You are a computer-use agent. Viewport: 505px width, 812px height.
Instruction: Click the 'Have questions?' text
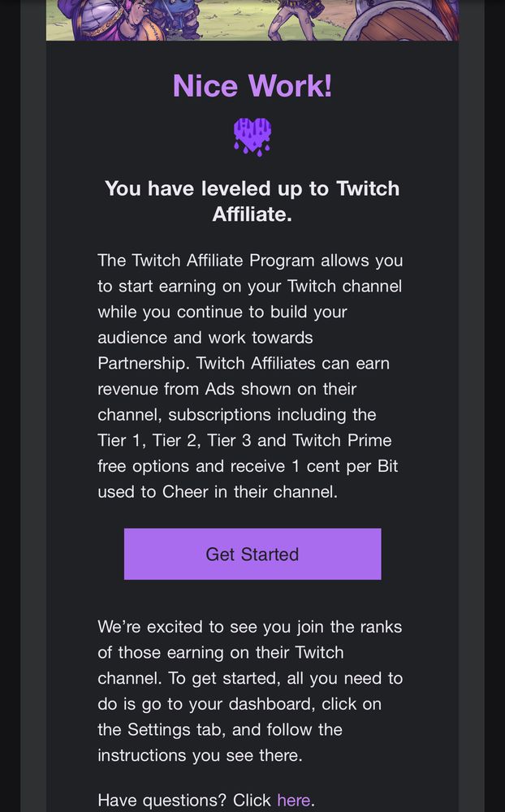184,800
